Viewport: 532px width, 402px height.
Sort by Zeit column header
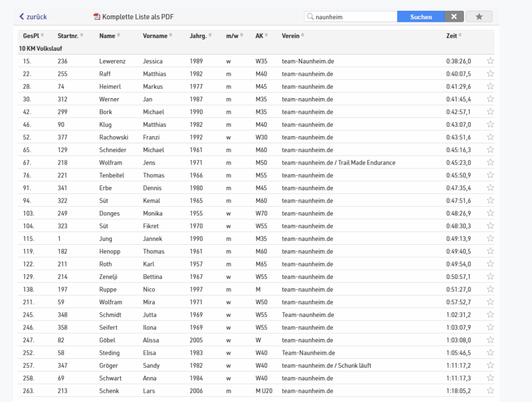coord(454,36)
